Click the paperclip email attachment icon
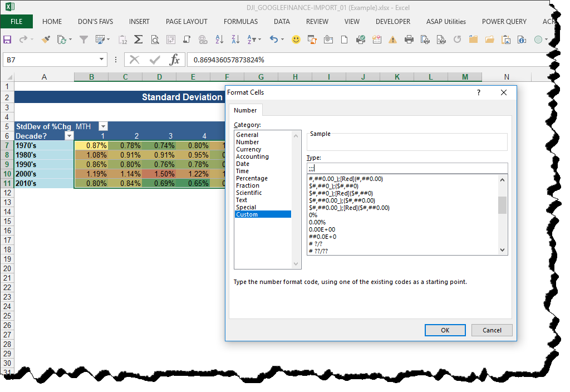The height and width of the screenshot is (392, 570). (x=328, y=40)
